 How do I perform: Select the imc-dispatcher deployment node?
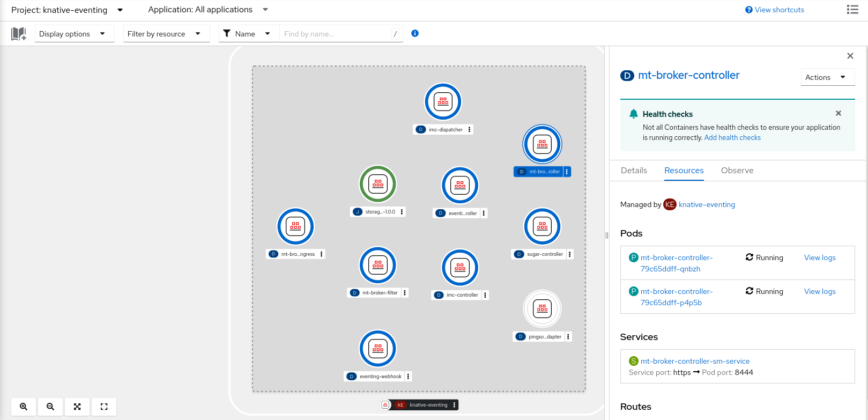point(443,101)
